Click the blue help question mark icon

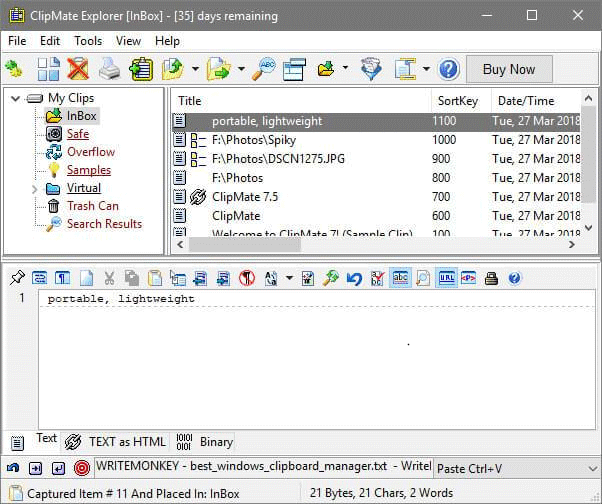(449, 69)
